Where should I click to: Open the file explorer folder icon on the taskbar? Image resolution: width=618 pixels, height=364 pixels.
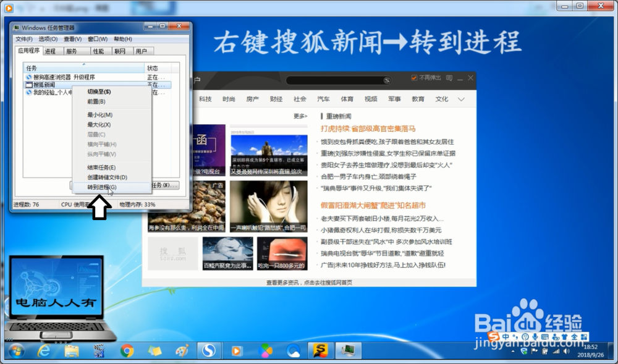(x=71, y=350)
